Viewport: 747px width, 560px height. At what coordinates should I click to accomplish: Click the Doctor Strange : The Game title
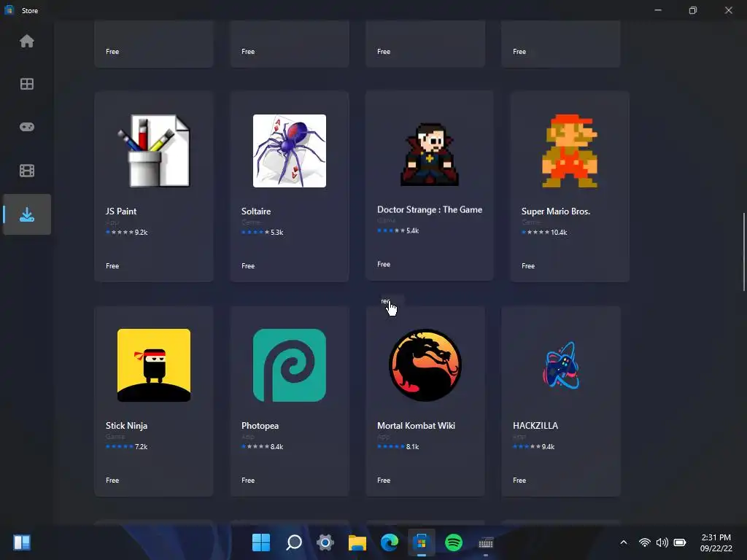tap(430, 209)
